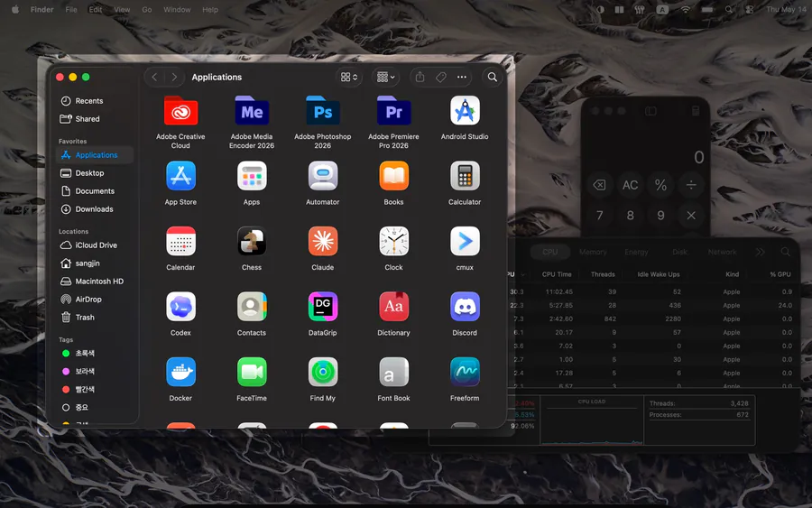The image size is (812, 508).
Task: Go forward with the Finder forward arrow
Action: (x=174, y=78)
